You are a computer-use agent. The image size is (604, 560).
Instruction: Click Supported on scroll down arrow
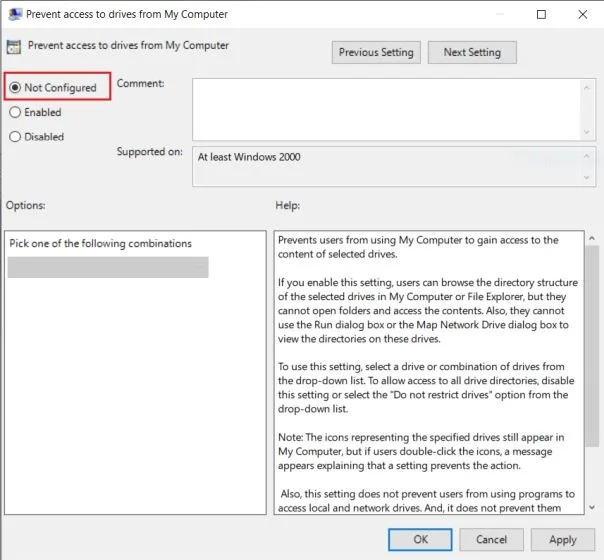(x=586, y=178)
